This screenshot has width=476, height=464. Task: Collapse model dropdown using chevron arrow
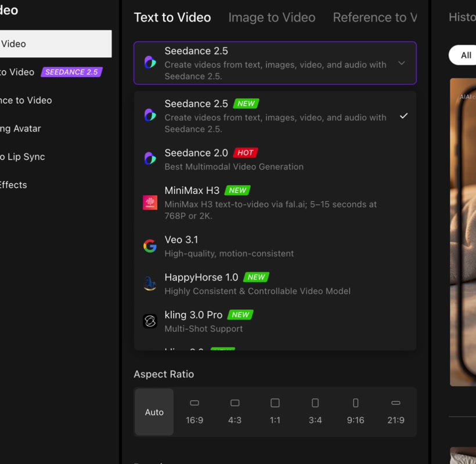[402, 63]
